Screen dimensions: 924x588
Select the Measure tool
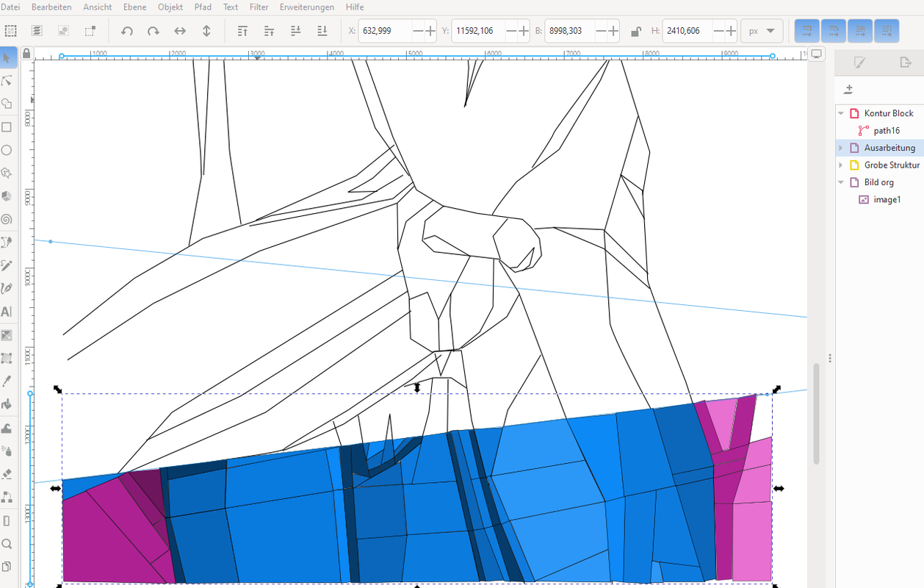pyautogui.click(x=7, y=520)
